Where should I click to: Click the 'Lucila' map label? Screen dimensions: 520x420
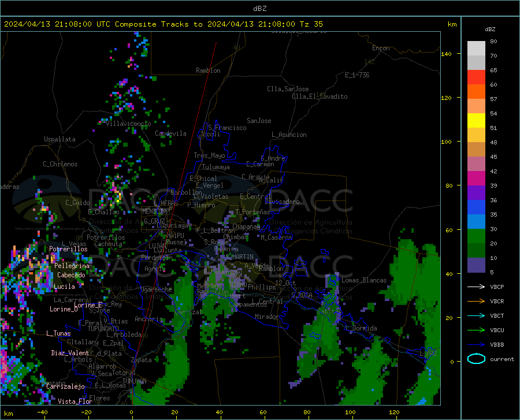[x=64, y=287]
